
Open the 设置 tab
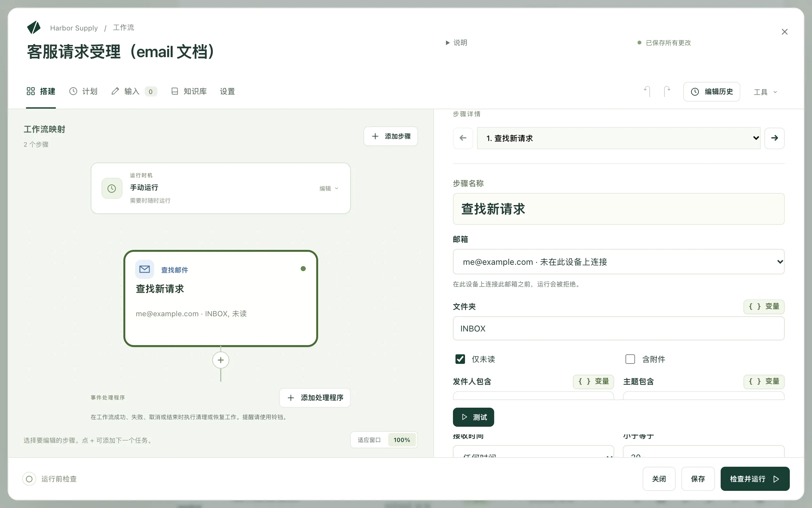(227, 91)
